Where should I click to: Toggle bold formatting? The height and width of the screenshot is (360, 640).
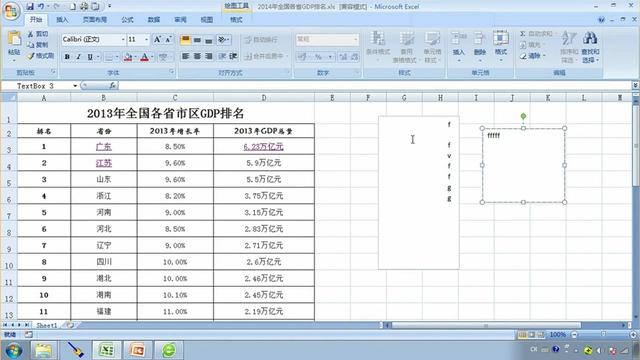pyautogui.click(x=67, y=57)
